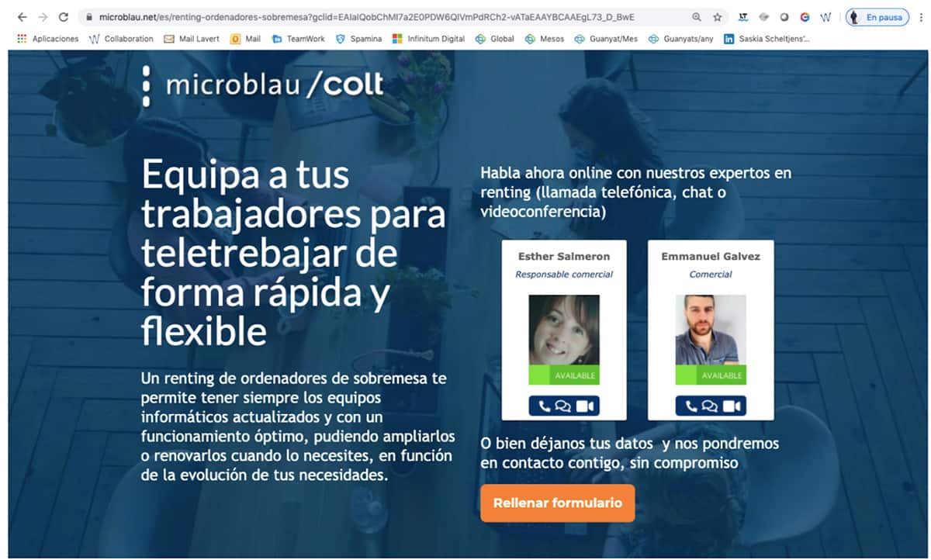
Task: Reload the page
Action: pyautogui.click(x=64, y=16)
